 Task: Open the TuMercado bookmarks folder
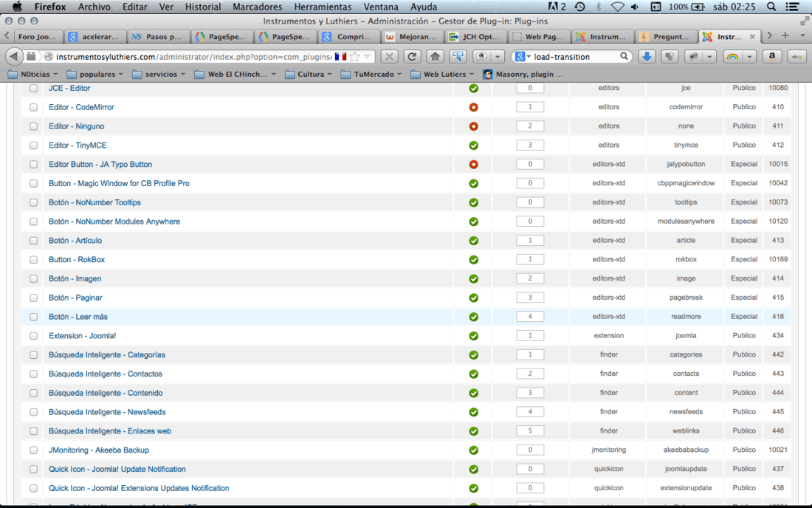point(371,74)
